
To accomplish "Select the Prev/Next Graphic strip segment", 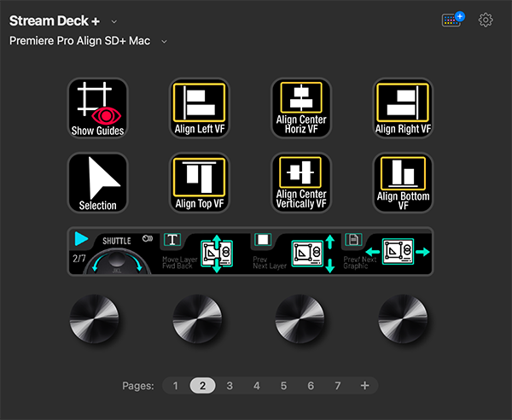I will click(387, 252).
